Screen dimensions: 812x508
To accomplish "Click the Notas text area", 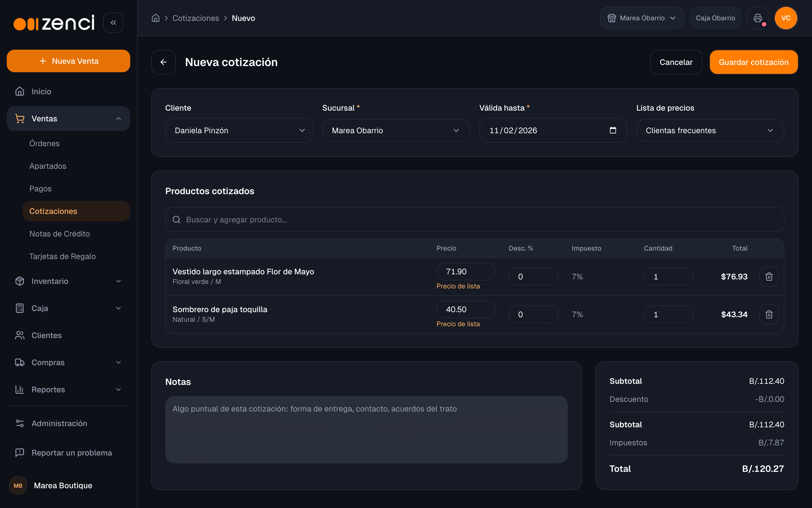I will (x=367, y=429).
